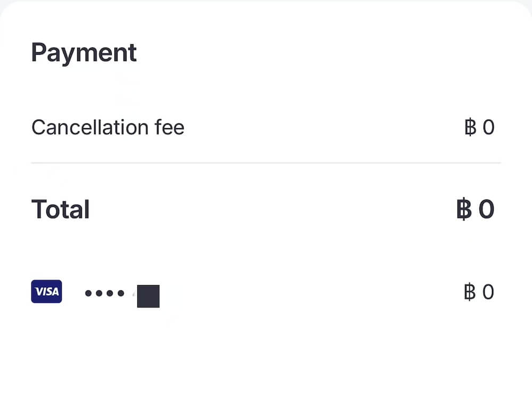Click the Cancellation fee amount ฿ 0
This screenshot has width=532, height=399.
[x=479, y=128]
